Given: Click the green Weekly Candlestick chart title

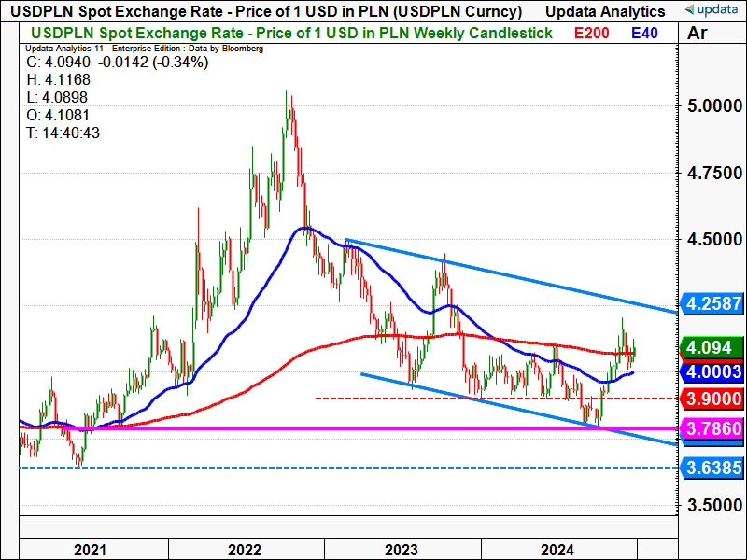Looking at the screenshot, I should (291, 34).
